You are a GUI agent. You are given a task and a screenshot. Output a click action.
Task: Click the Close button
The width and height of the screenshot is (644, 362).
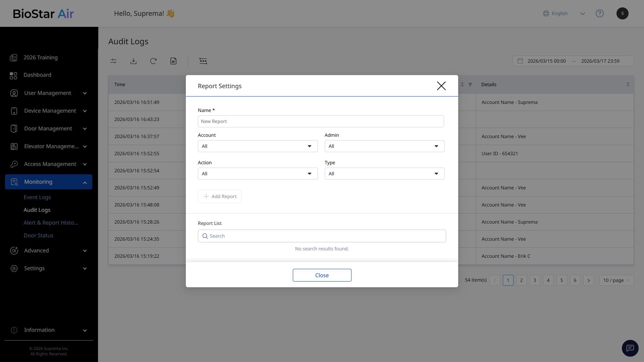[322, 275]
